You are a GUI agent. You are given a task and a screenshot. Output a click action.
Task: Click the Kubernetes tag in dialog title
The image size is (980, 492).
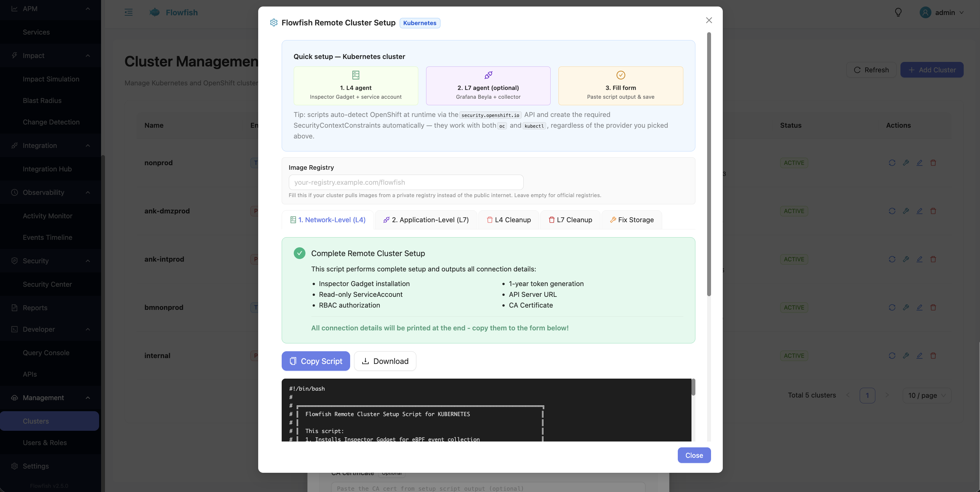[420, 23]
